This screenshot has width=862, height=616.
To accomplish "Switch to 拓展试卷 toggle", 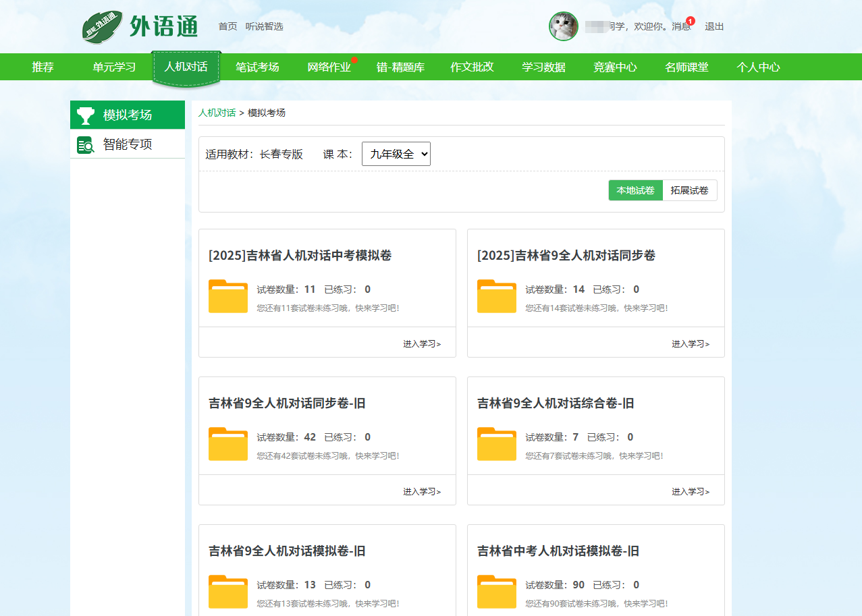I will pyautogui.click(x=689, y=190).
